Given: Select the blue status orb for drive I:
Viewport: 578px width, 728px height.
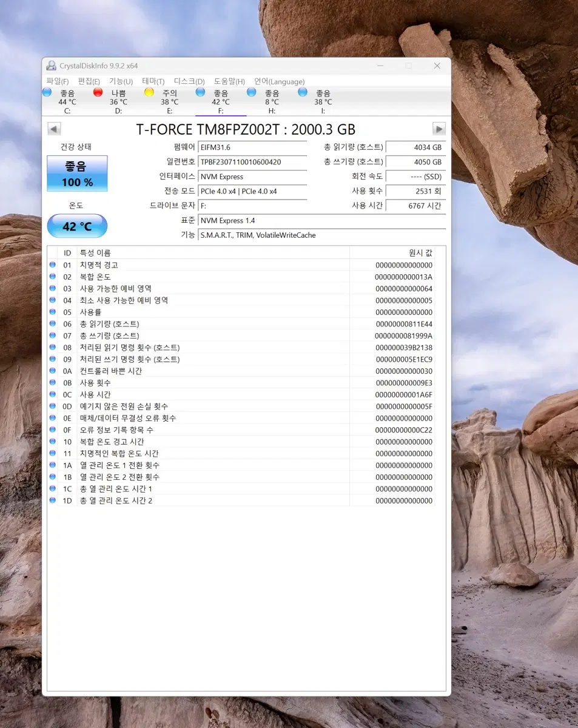Looking at the screenshot, I should [303, 92].
